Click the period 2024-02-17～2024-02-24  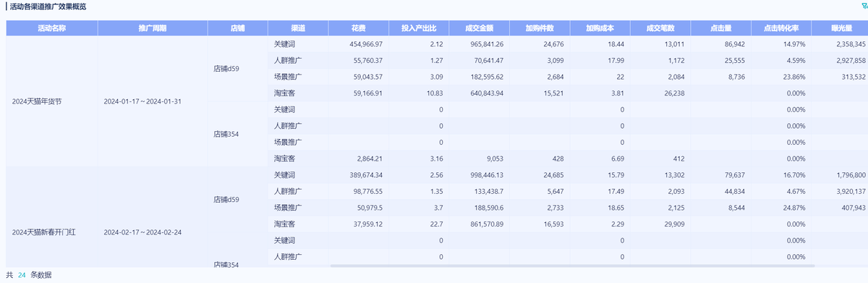click(142, 232)
